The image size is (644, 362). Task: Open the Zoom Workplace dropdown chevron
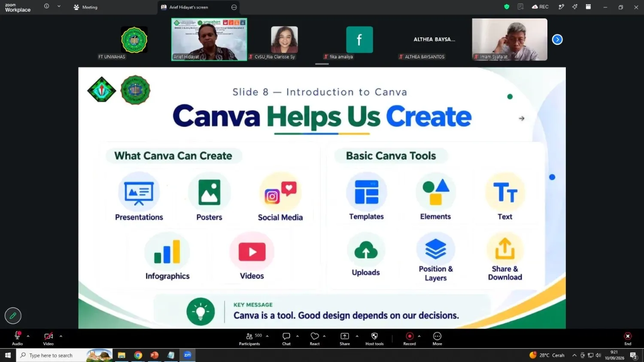click(x=59, y=6)
